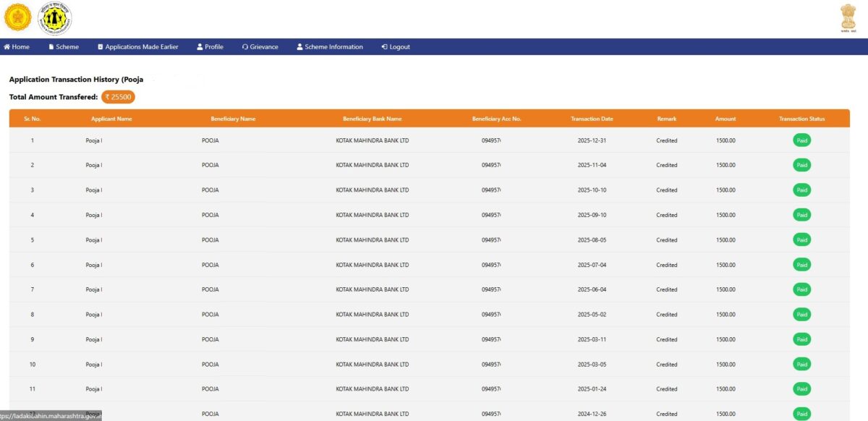Select the Home icon in the navigation bar
The image size is (868, 421).
click(x=6, y=46)
